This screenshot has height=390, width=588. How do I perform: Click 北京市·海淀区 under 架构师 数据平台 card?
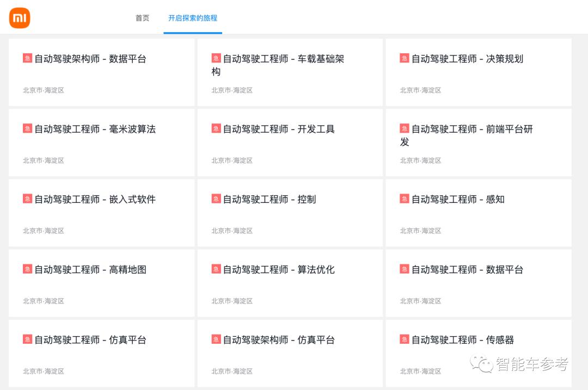pos(44,90)
